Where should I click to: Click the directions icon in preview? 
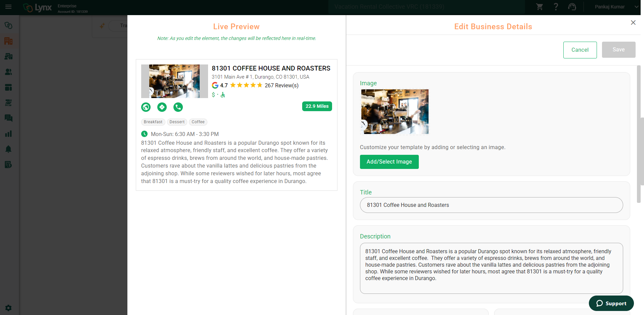click(162, 107)
